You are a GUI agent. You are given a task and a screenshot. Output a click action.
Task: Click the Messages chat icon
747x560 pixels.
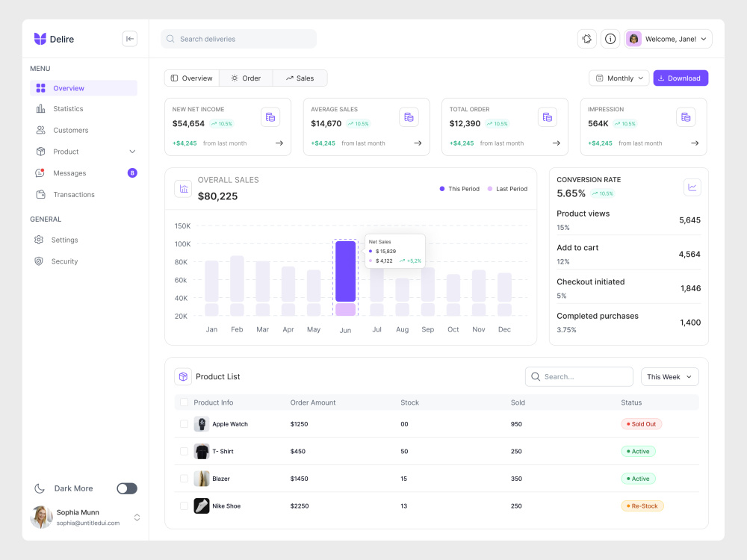40,173
